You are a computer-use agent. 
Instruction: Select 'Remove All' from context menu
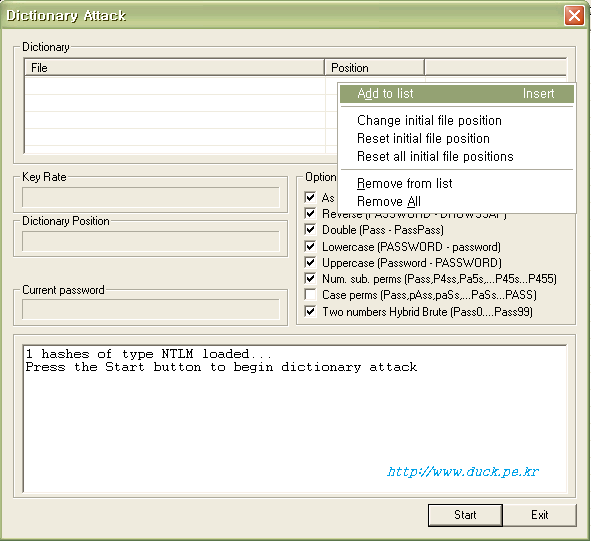456,201
